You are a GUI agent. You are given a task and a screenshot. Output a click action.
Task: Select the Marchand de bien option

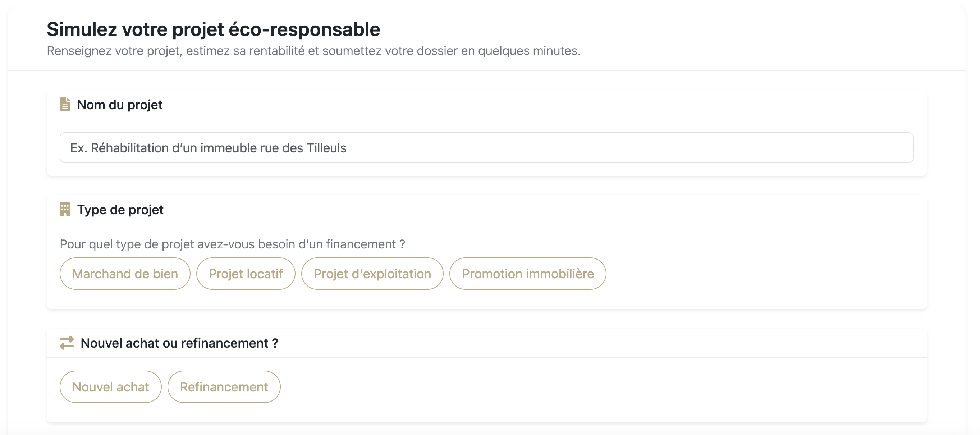click(125, 274)
